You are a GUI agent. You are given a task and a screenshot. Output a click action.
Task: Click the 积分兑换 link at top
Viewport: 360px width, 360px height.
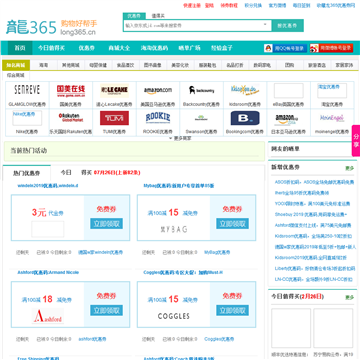point(253,6)
